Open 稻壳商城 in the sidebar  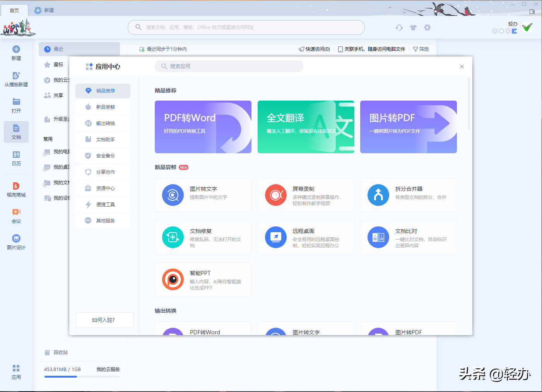click(16, 189)
